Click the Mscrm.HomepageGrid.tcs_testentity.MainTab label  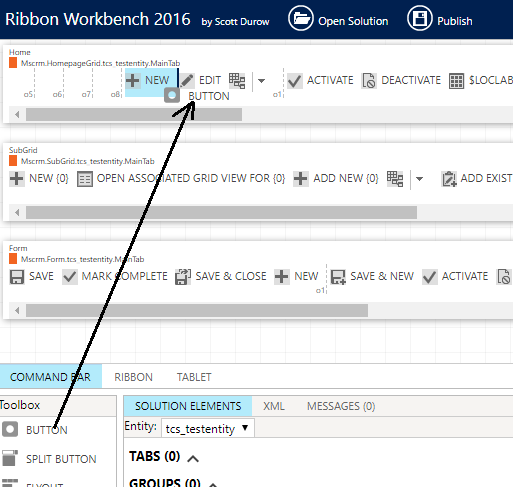[100, 63]
